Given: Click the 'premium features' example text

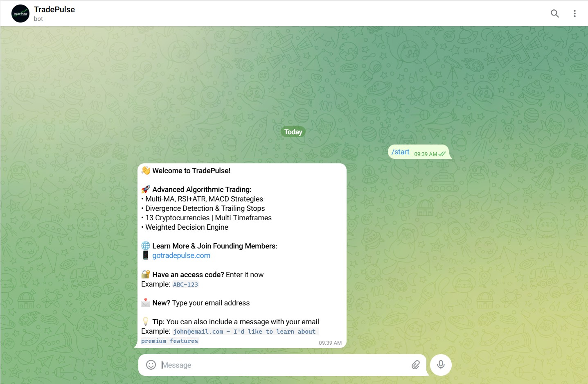Looking at the screenshot, I should (x=169, y=341).
